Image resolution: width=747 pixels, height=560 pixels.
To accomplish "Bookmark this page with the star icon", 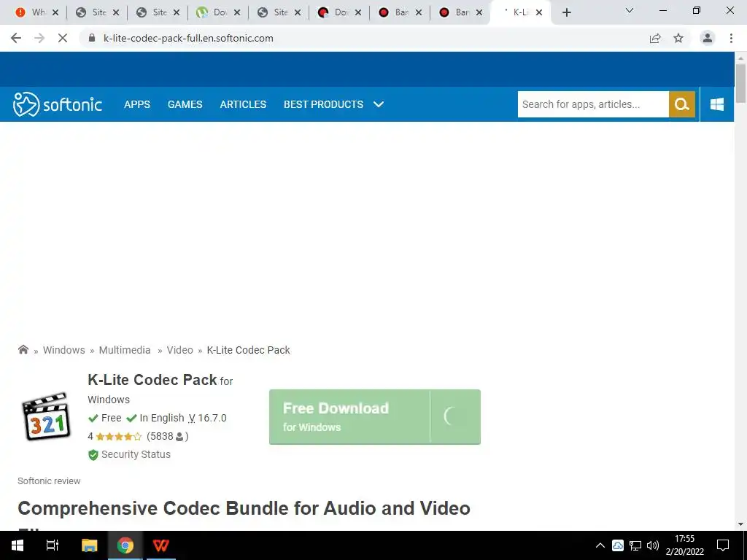I will (678, 38).
